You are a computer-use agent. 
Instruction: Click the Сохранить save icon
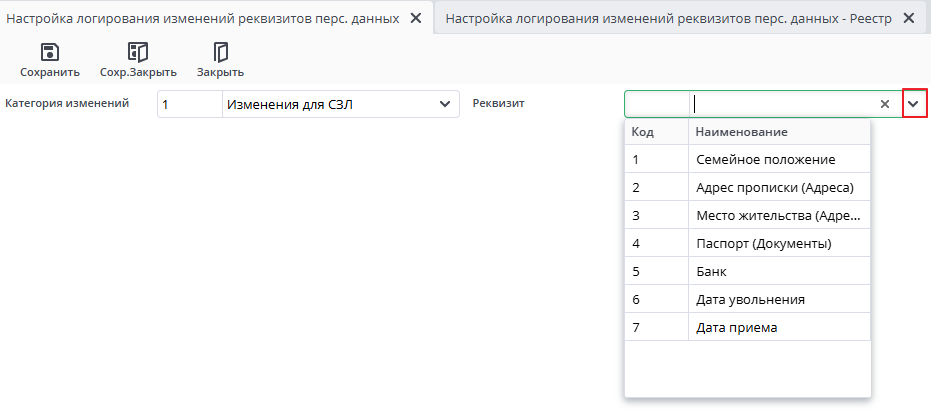click(x=50, y=52)
